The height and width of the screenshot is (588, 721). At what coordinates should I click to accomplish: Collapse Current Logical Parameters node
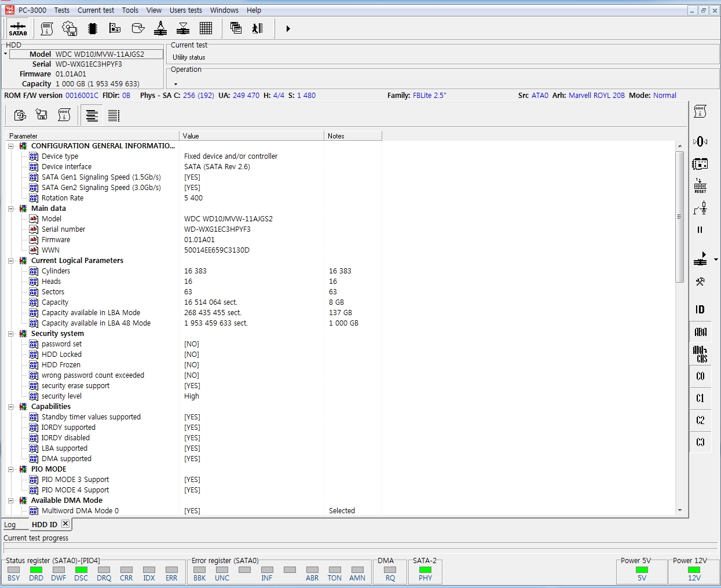coord(10,261)
